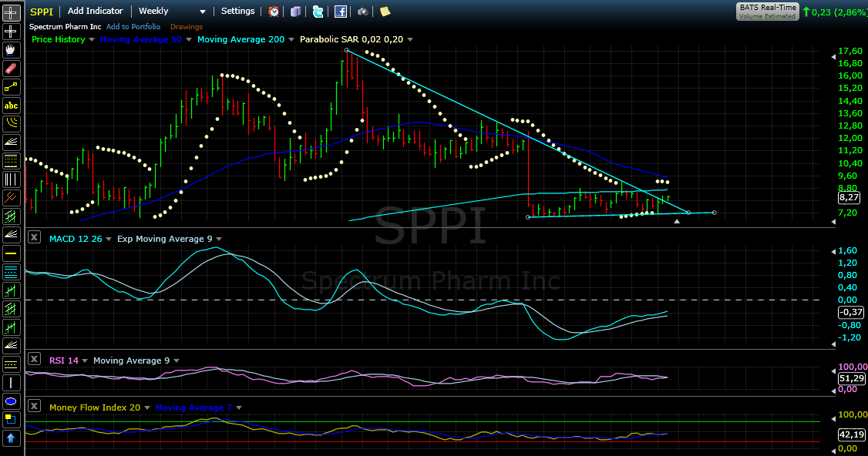Click the Money Flow Index 20 label
Screen dimensions: 868x456
coord(95,407)
